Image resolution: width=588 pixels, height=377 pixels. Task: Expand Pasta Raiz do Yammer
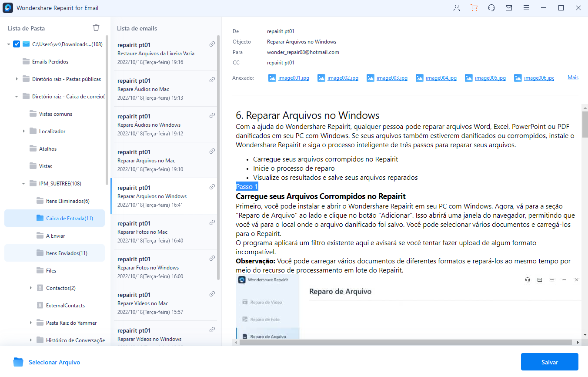tap(31, 323)
